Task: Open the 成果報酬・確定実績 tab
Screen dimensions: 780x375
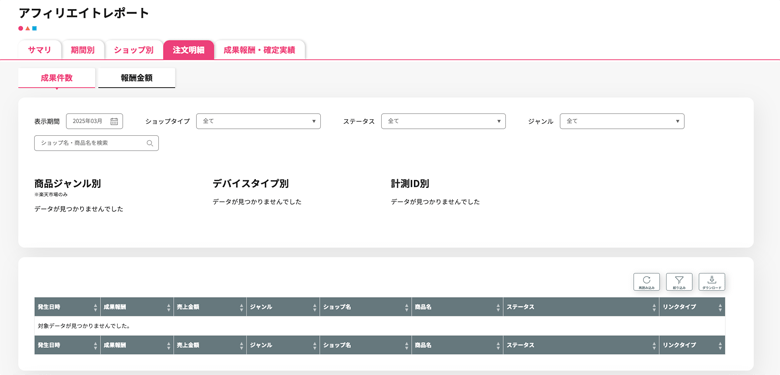Action: [259, 50]
